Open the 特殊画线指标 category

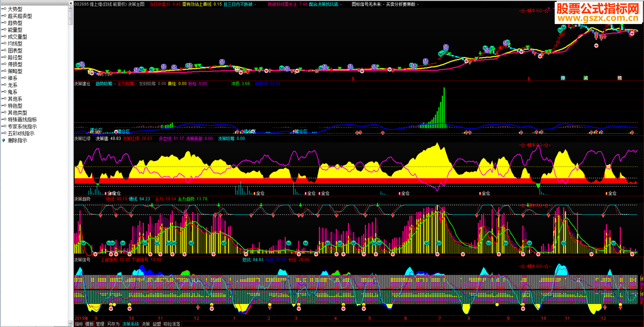(22, 119)
